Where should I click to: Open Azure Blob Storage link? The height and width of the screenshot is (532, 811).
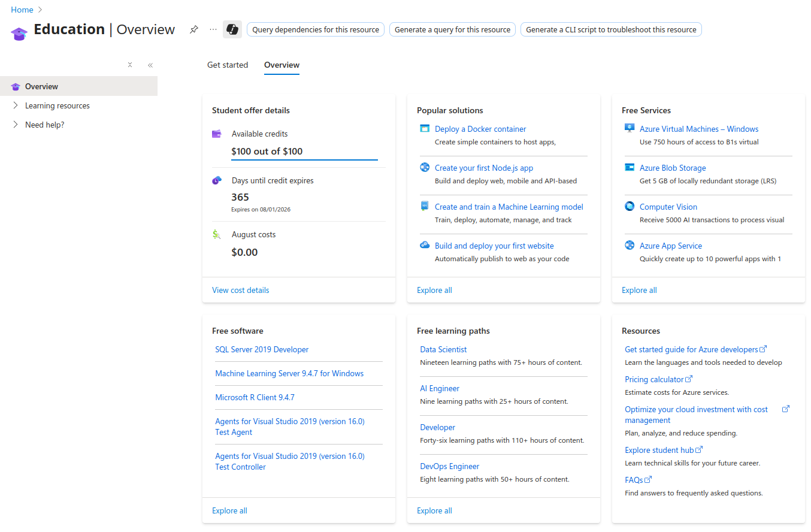click(673, 168)
